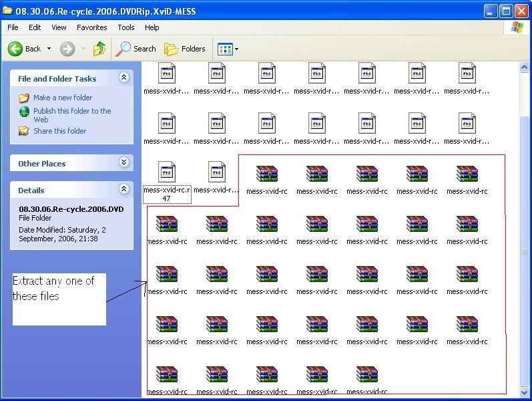Collapse the Details panel
This screenshot has width=532, height=401.
coord(124,188)
